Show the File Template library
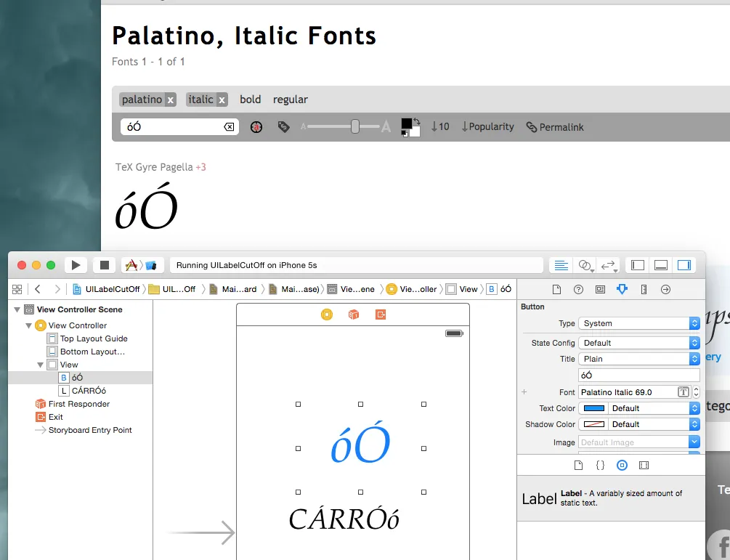 click(578, 465)
